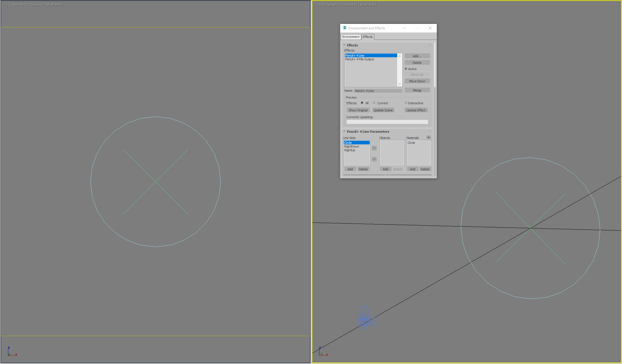This screenshot has width=622, height=364.
Task: Click the Pencil+ 4 Line Parameters rollout grip
Action: (430, 131)
